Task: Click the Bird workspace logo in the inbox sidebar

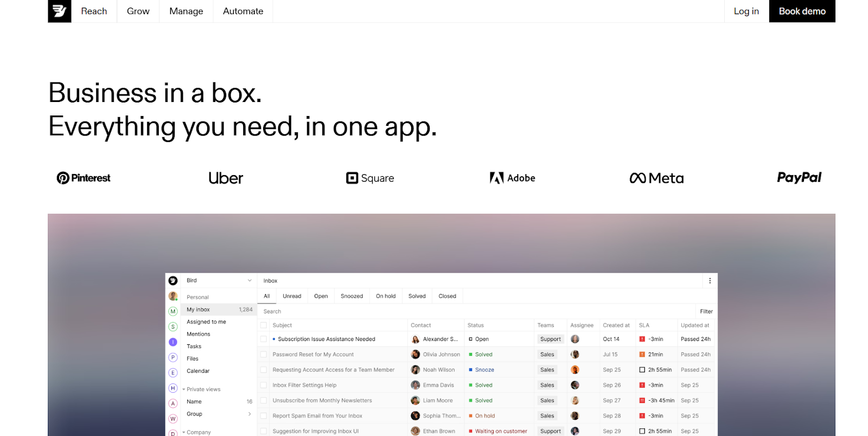Action: pyautogui.click(x=173, y=280)
